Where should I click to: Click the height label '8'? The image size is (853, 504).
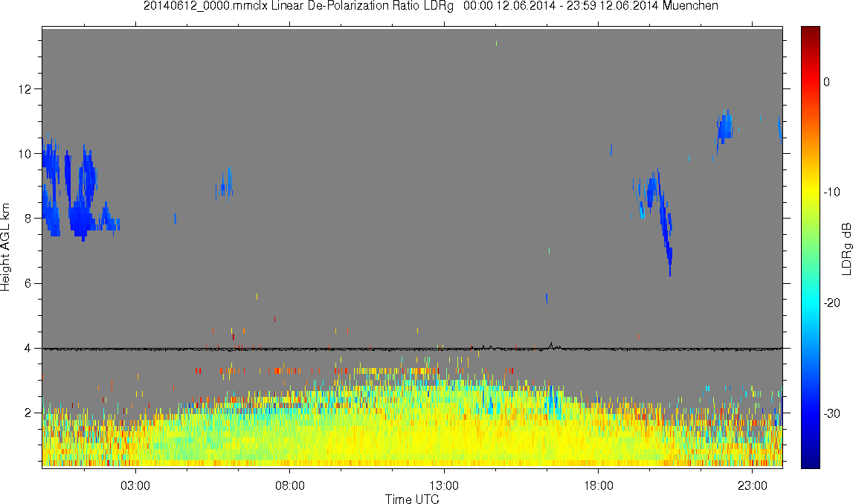coord(28,219)
